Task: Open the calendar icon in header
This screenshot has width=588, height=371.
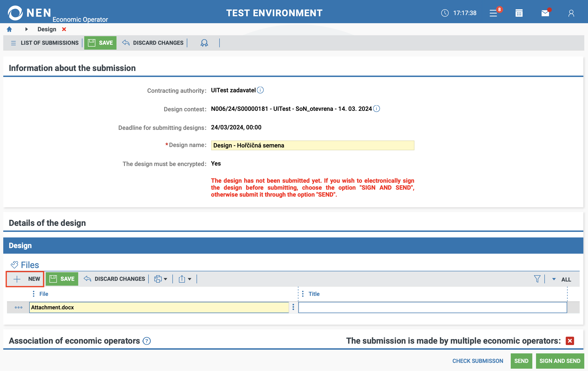Action: (519, 13)
